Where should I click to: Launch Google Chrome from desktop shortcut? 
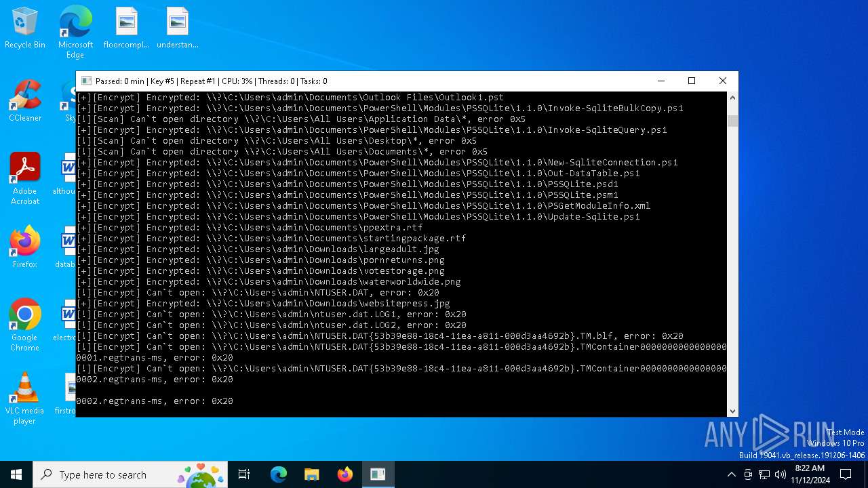click(25, 325)
